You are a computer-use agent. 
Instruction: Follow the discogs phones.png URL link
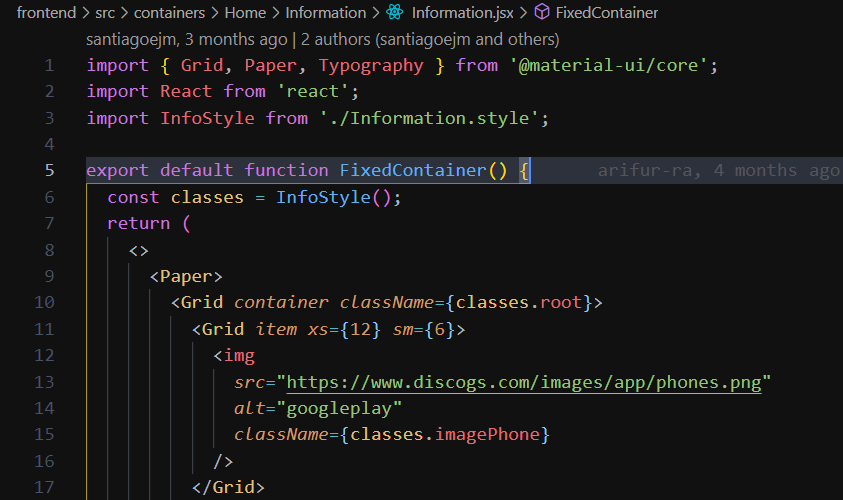524,382
